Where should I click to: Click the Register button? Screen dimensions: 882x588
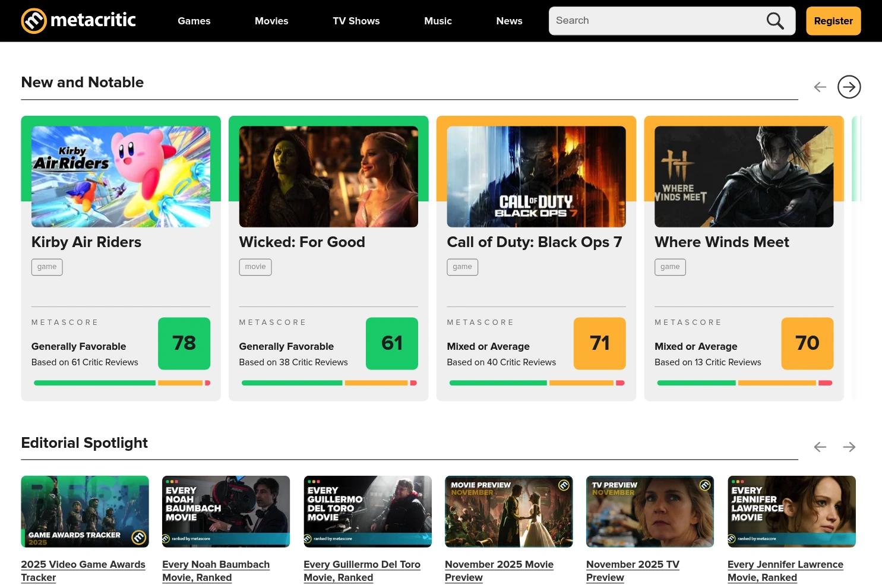point(833,21)
